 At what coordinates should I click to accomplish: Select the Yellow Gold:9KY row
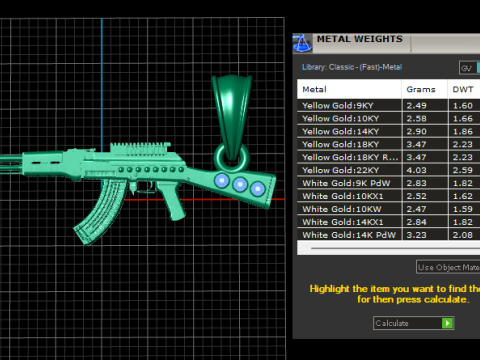389,106
